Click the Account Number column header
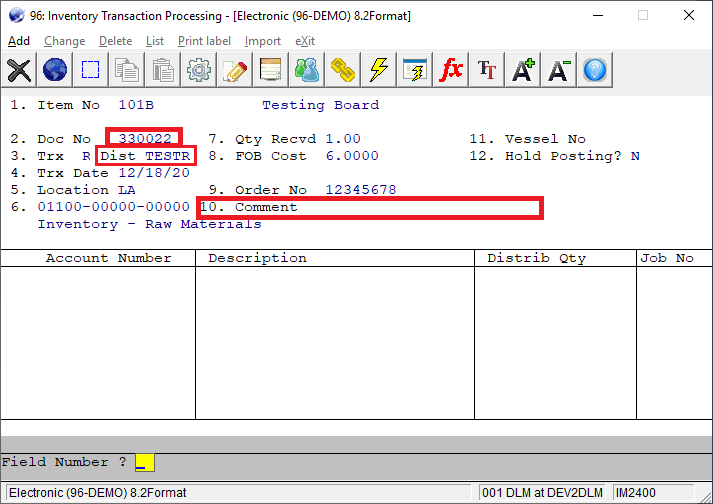This screenshot has height=504, width=713. coord(108,258)
